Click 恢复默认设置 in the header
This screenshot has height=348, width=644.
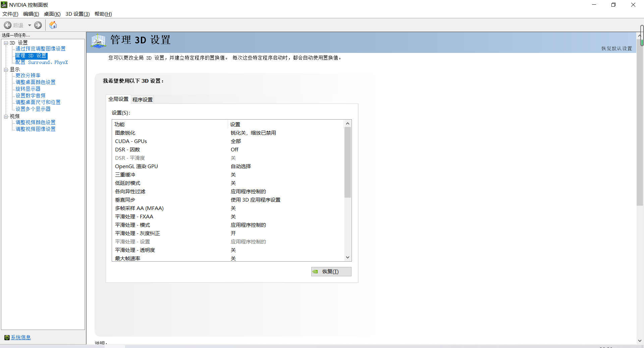(616, 48)
